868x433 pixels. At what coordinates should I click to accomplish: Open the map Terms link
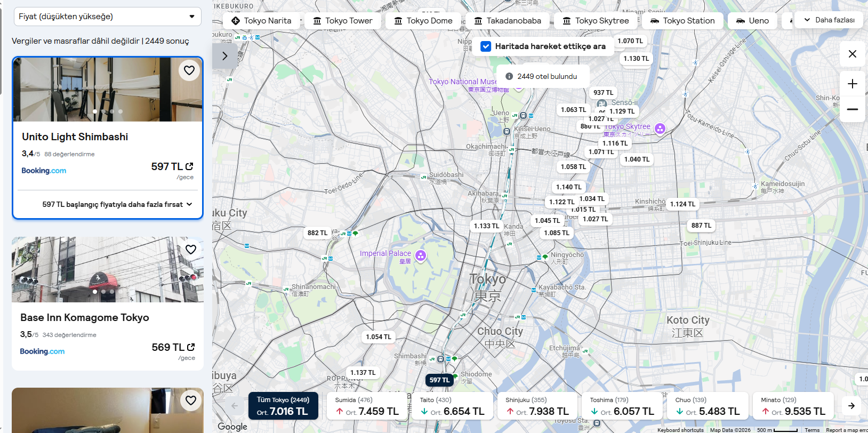coord(812,430)
